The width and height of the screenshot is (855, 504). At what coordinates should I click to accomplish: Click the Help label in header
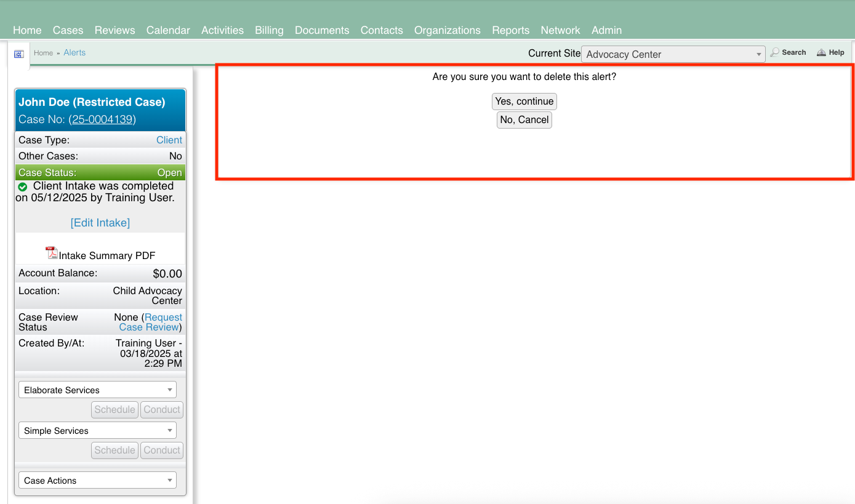click(837, 53)
